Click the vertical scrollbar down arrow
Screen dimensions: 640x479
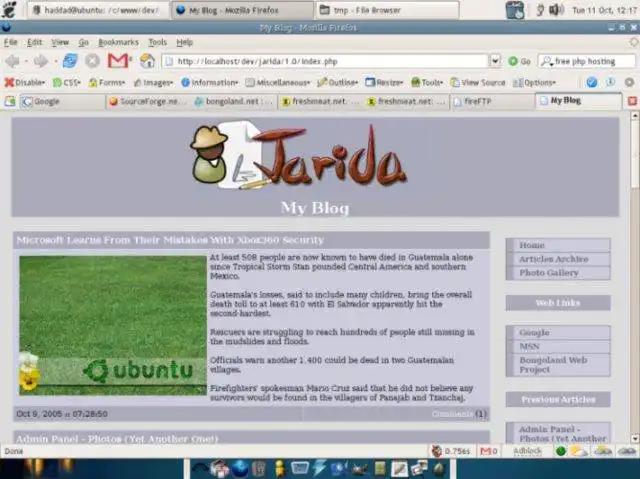tap(635, 439)
